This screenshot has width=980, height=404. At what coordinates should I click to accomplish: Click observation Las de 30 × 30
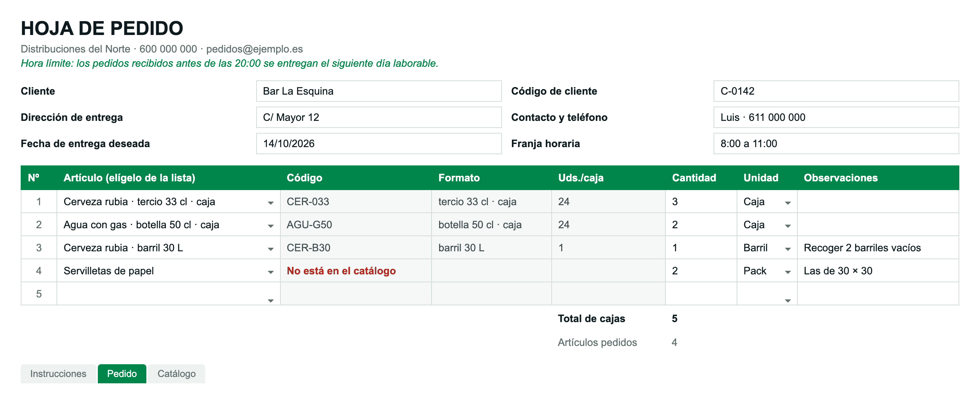click(x=878, y=271)
